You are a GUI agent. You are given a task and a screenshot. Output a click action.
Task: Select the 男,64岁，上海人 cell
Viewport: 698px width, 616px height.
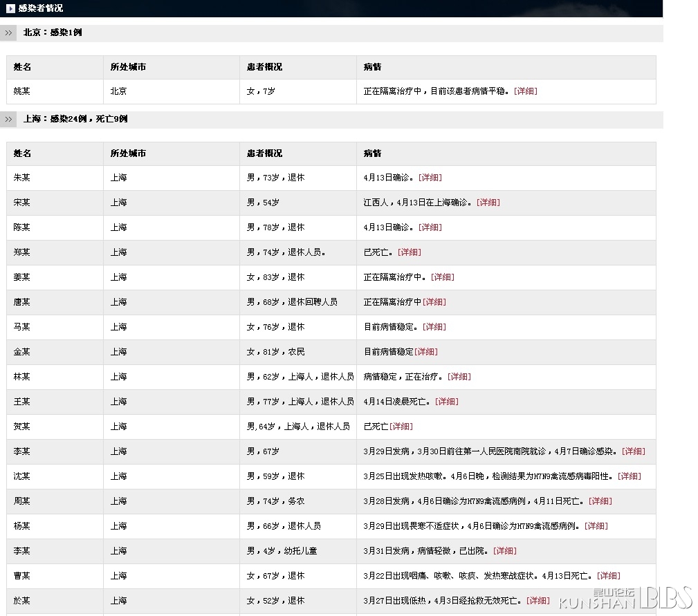[x=297, y=427]
